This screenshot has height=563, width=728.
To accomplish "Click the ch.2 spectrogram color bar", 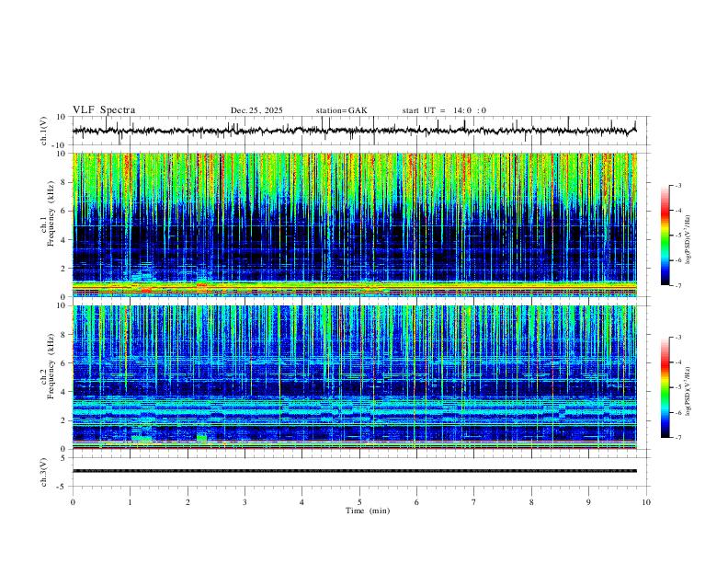I will (665, 387).
